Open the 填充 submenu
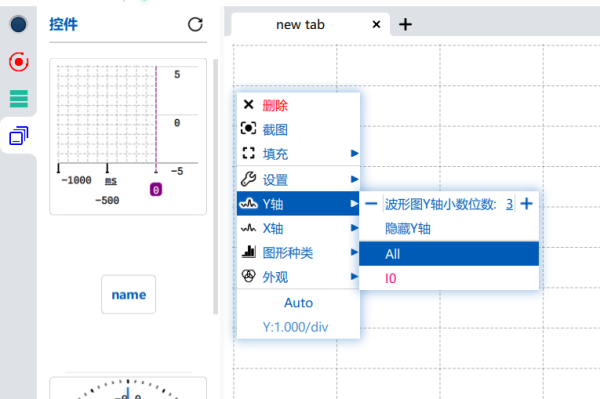The image size is (600, 399). (298, 153)
